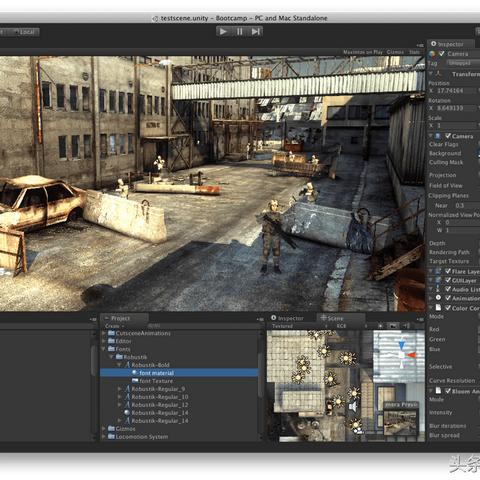Toggle the GUILayer component checkbox

point(448,280)
